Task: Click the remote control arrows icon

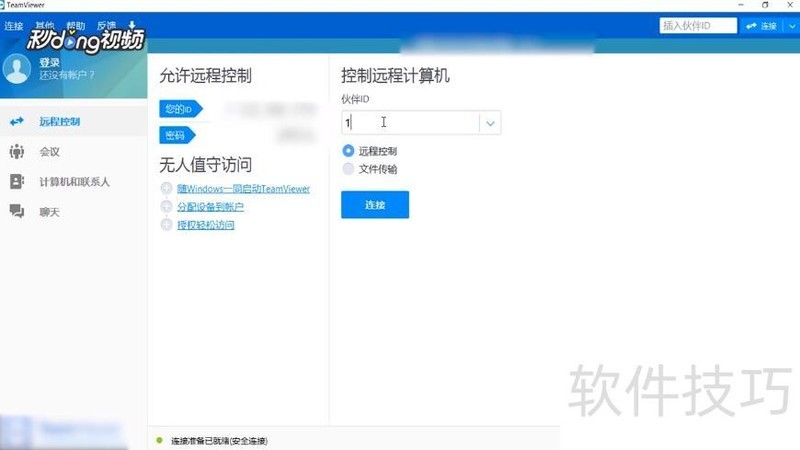Action: pyautogui.click(x=17, y=121)
